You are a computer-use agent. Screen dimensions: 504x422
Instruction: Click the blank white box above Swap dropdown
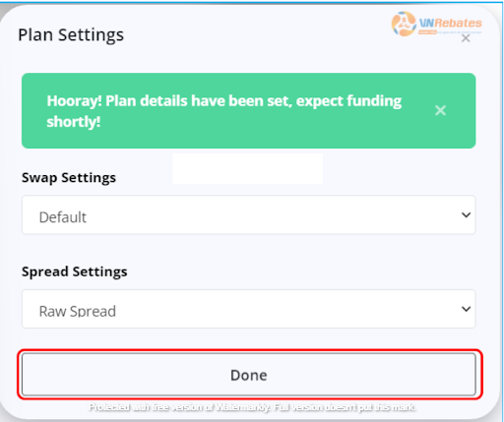click(x=247, y=168)
